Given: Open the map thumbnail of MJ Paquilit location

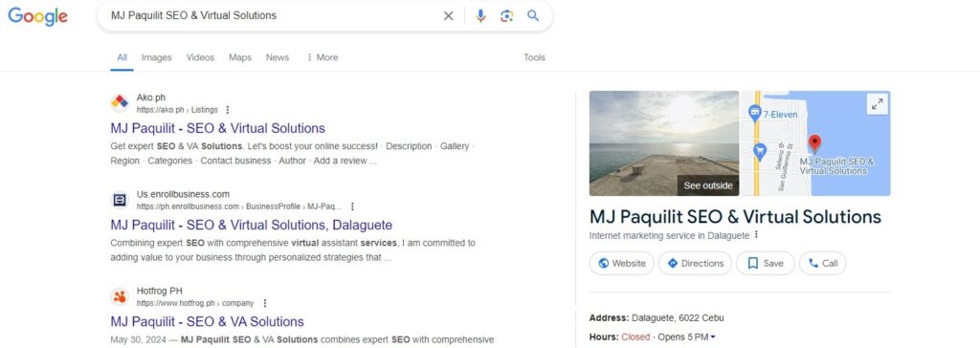Looking at the screenshot, I should (x=815, y=143).
